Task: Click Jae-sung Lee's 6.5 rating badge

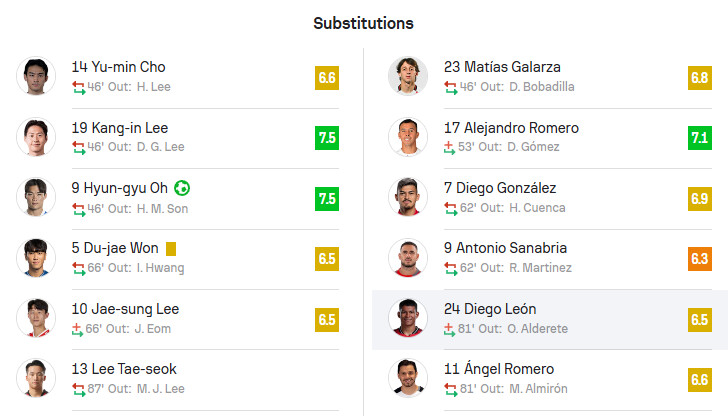Action: 326,319
